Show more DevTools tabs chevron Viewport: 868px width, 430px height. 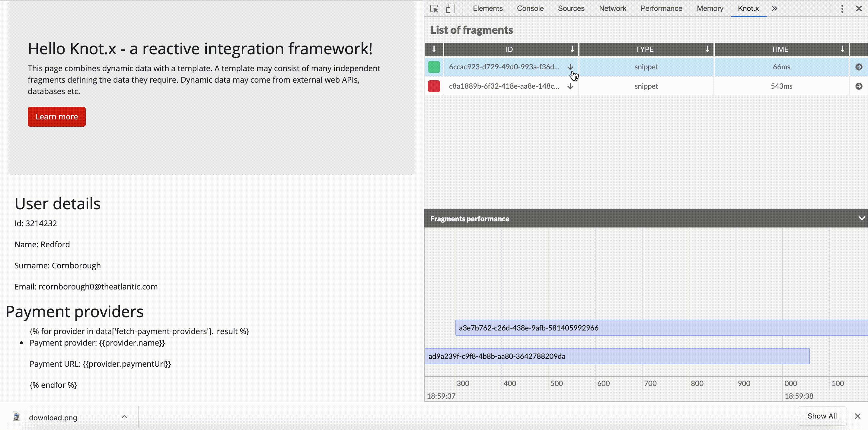[x=775, y=8]
